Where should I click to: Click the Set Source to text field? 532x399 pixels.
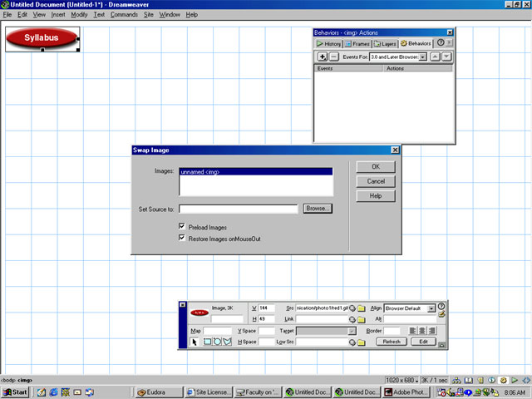[x=238, y=209]
